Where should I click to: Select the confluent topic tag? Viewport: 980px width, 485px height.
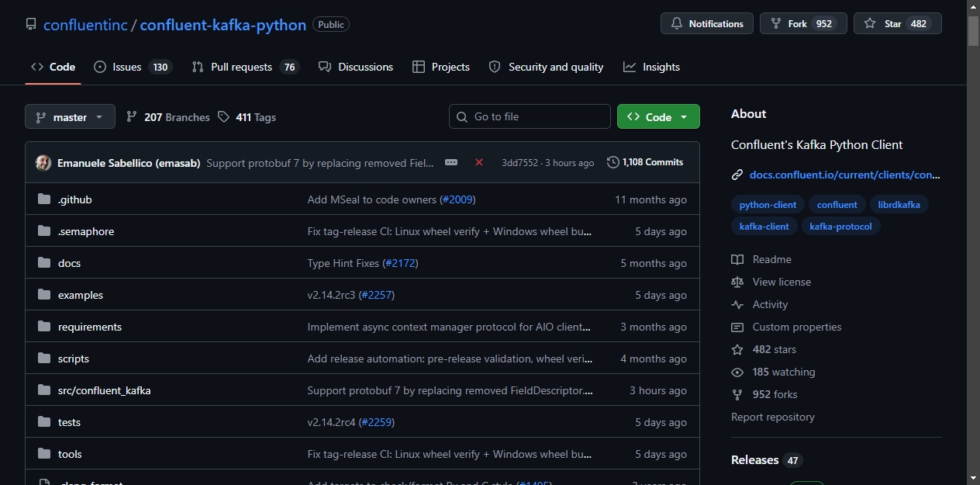(837, 205)
